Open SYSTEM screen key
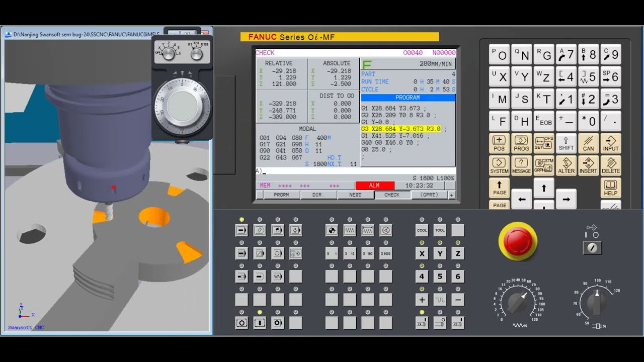Image resolution: width=644 pixels, height=362 pixels. [x=500, y=165]
